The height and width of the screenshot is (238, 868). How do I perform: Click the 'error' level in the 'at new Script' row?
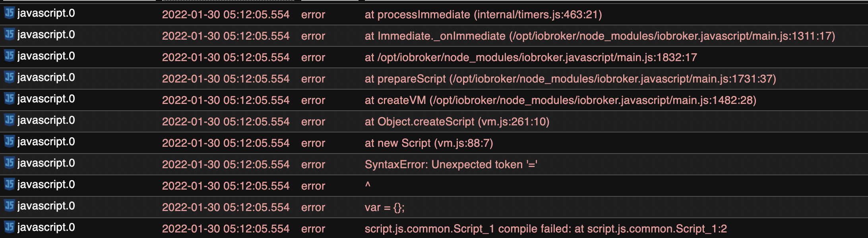click(x=313, y=143)
